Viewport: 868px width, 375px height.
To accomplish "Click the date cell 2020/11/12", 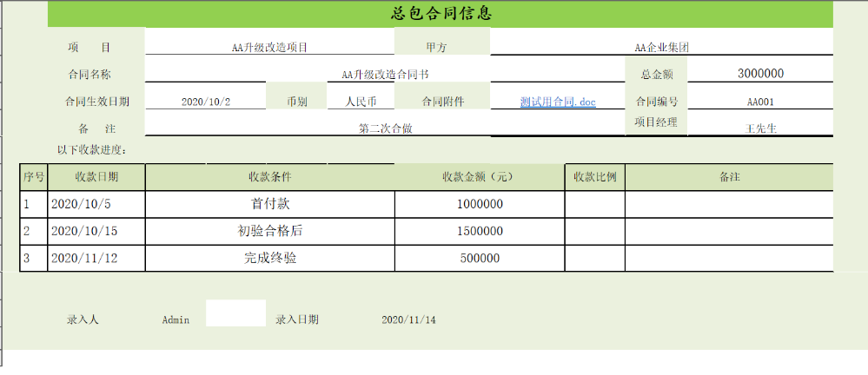I will [x=96, y=259].
